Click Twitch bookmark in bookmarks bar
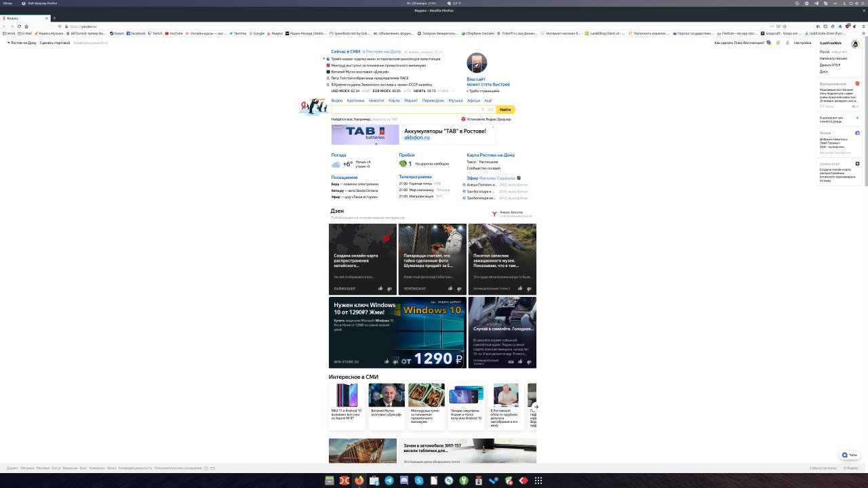The height and width of the screenshot is (488, 868). 155,33
